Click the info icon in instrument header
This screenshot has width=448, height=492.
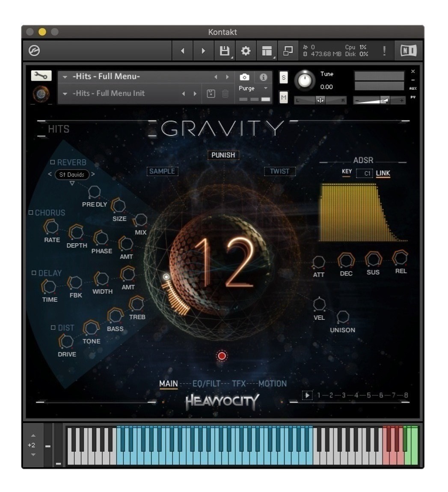point(263,77)
